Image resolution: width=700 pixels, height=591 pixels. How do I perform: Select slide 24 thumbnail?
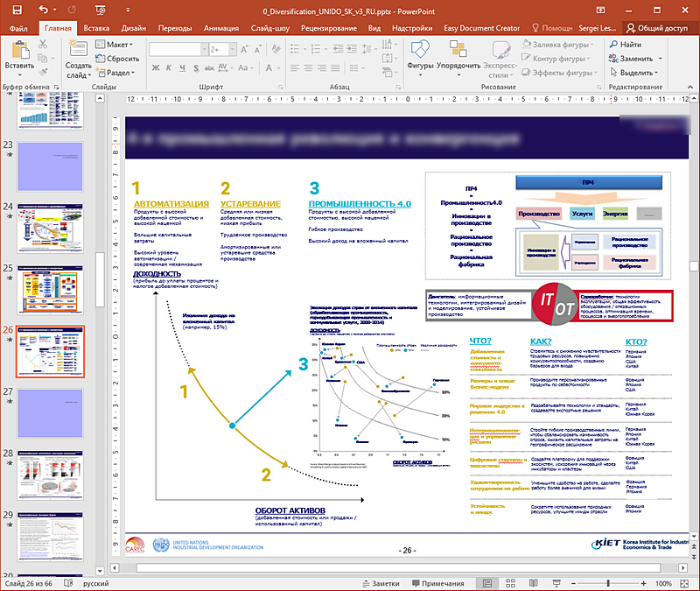pyautogui.click(x=51, y=229)
